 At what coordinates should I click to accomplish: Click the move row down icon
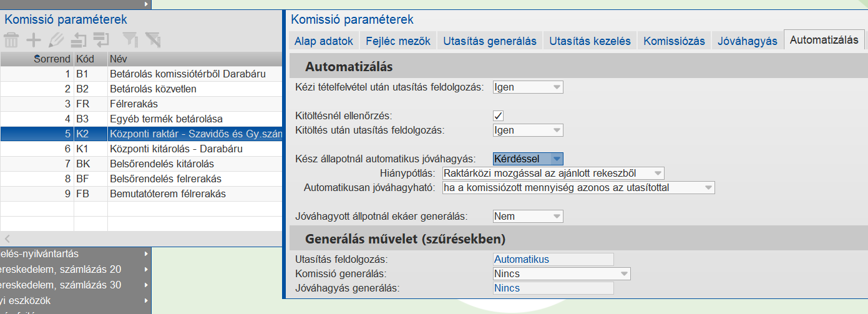pyautogui.click(x=100, y=41)
